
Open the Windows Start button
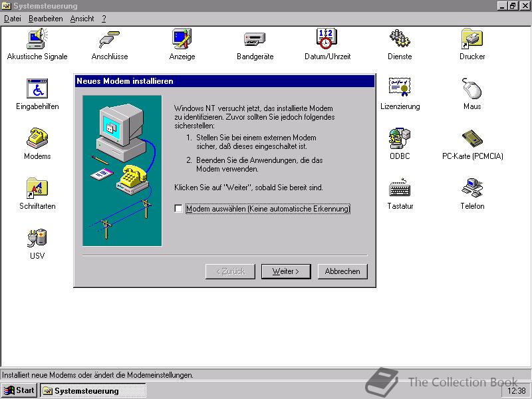tap(19, 390)
